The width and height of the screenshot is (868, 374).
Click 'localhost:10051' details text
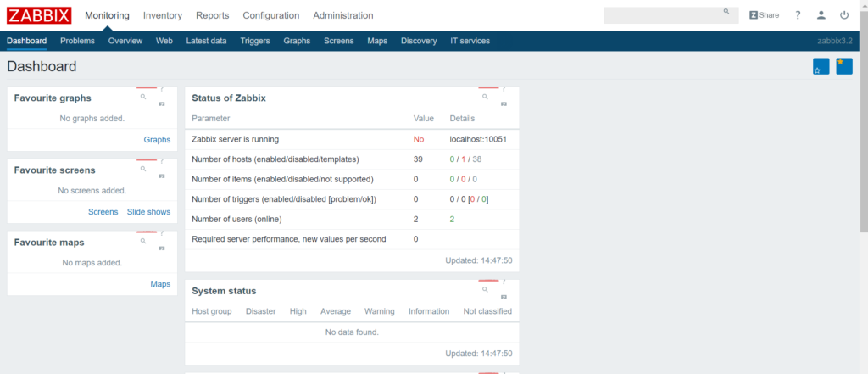[x=478, y=140]
